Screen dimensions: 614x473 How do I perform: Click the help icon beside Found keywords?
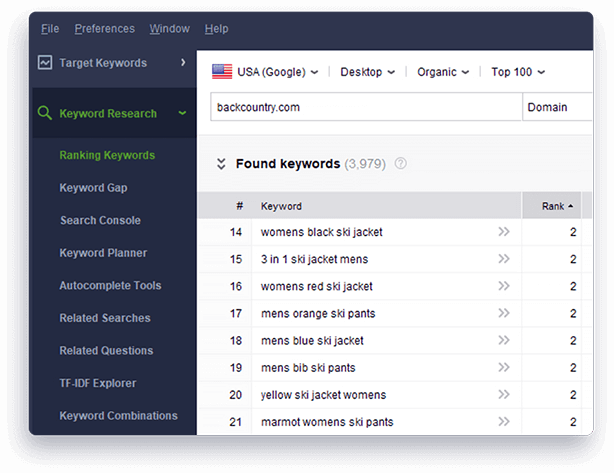click(400, 163)
